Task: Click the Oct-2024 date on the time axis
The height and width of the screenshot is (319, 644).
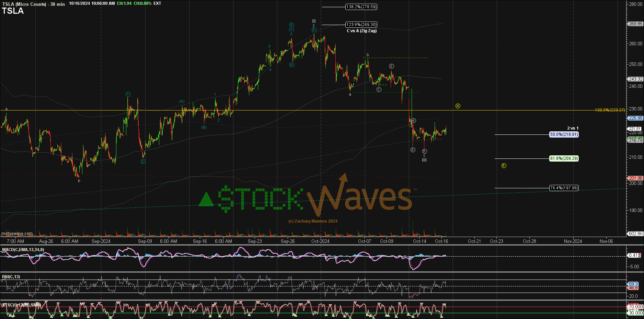Action: click(320, 241)
